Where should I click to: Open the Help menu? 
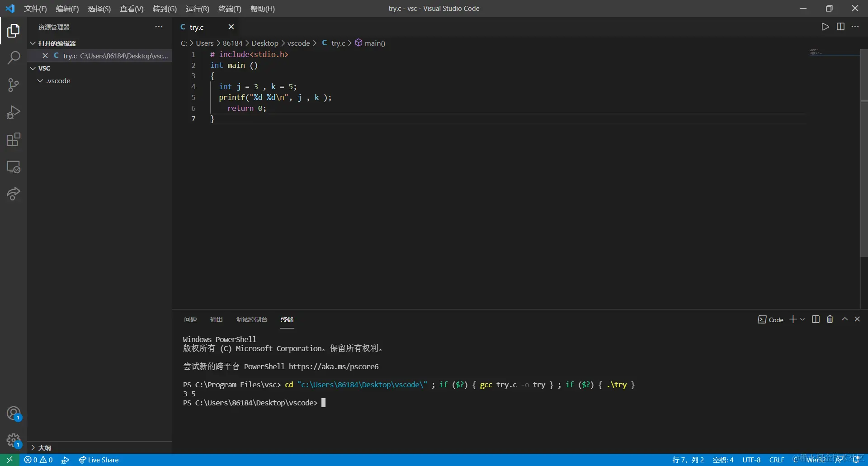[262, 9]
